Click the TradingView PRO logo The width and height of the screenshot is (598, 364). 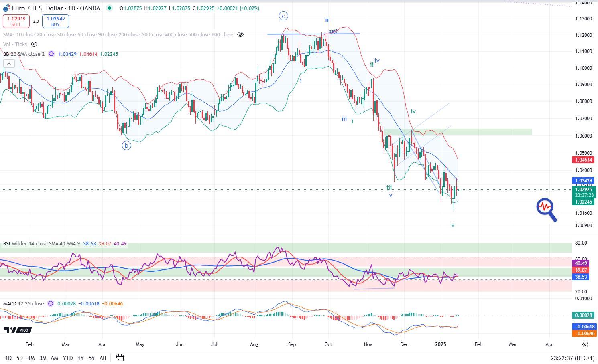pos(18,330)
